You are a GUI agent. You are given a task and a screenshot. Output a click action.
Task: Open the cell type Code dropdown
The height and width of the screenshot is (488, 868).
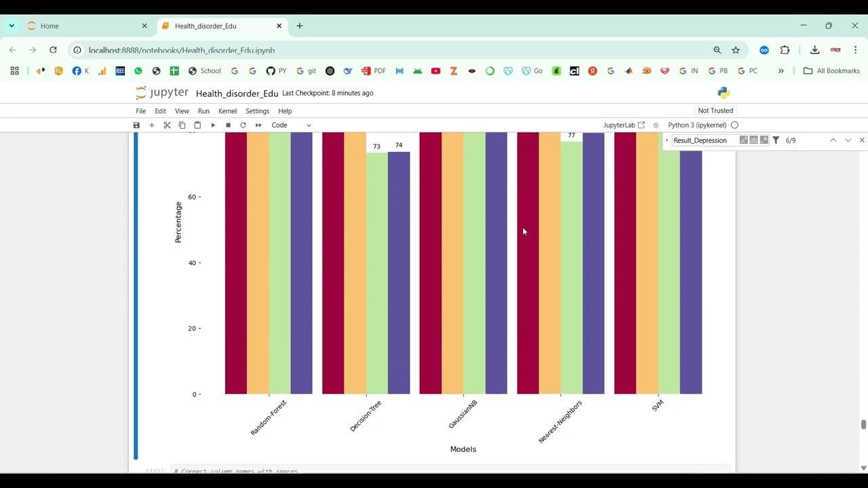click(x=291, y=125)
